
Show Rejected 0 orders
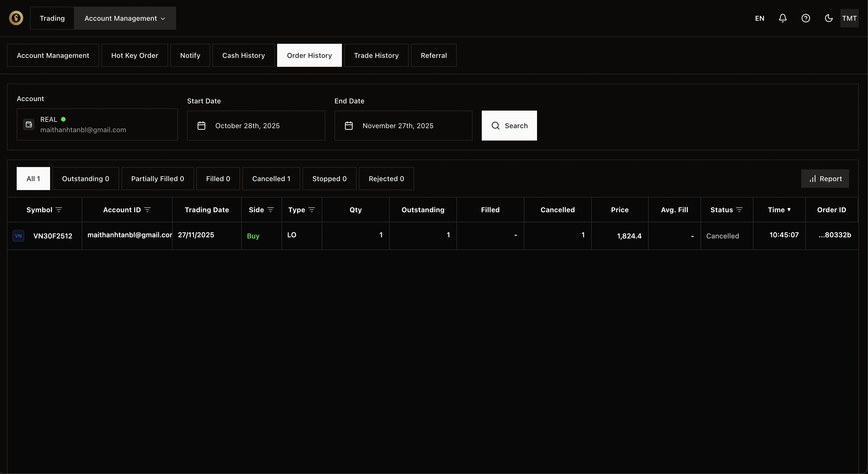pos(386,179)
